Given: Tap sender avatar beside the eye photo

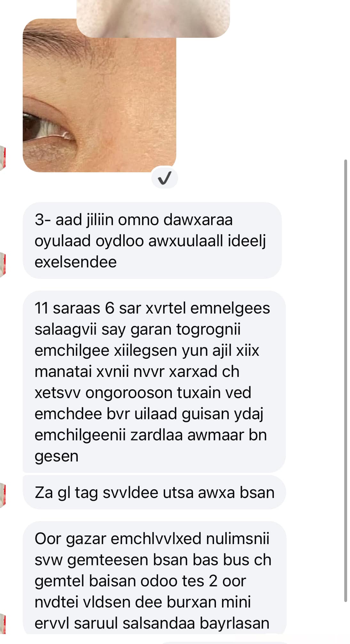Looking at the screenshot, I should pyautogui.click(x=3, y=158).
